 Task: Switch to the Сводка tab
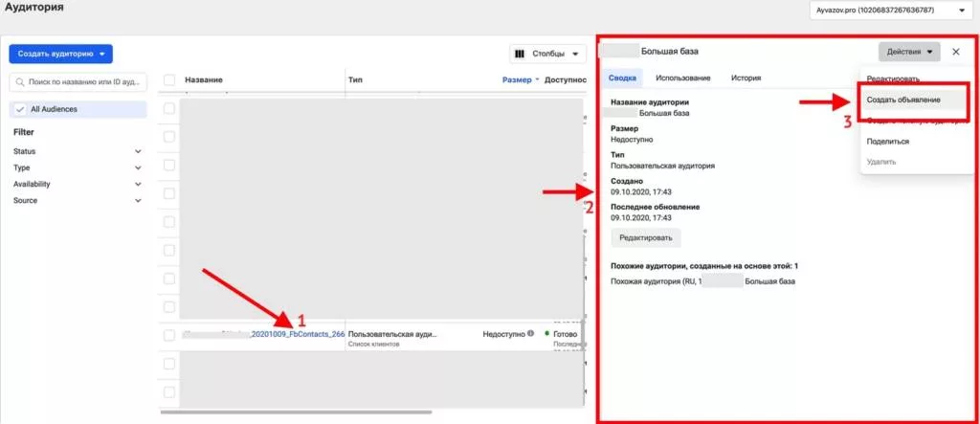tap(623, 78)
